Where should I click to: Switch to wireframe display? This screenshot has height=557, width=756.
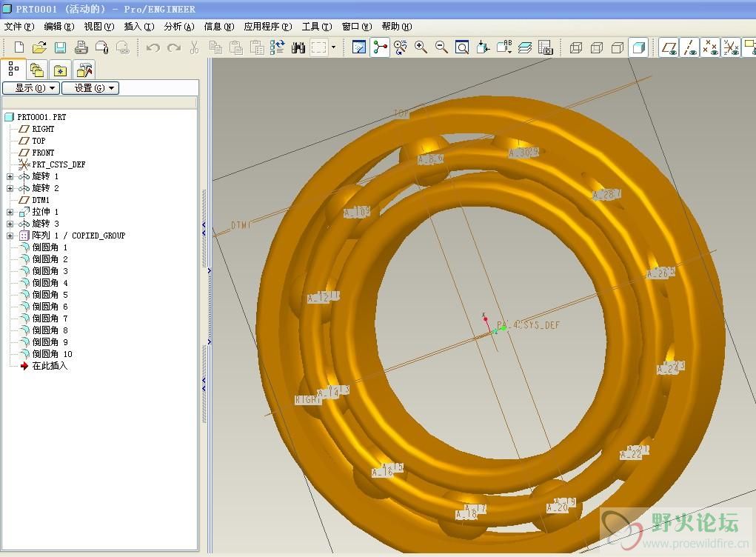(x=575, y=47)
